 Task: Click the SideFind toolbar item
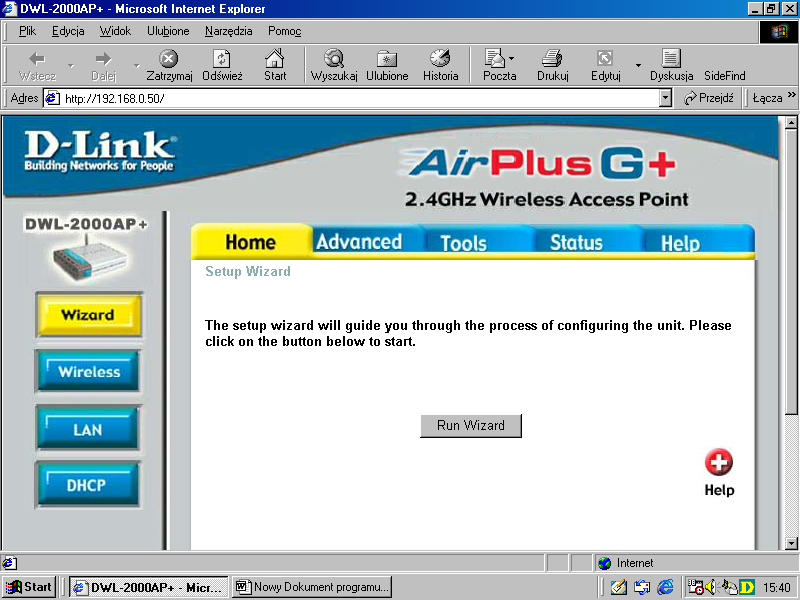724,76
